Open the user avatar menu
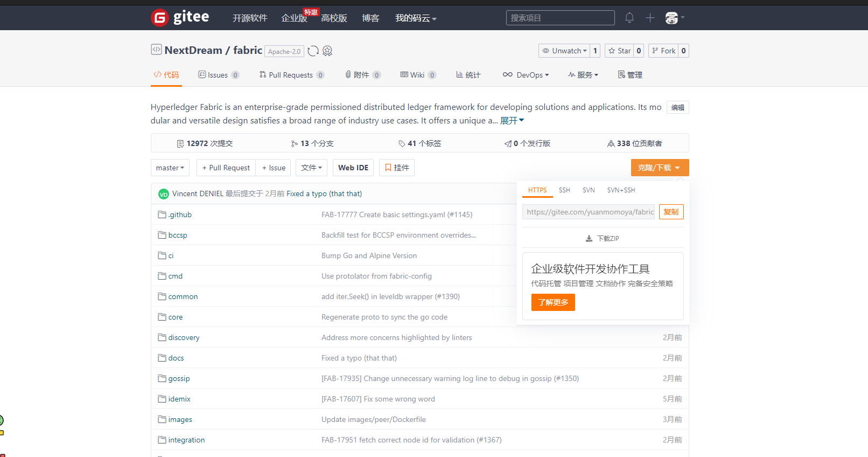 pyautogui.click(x=675, y=18)
